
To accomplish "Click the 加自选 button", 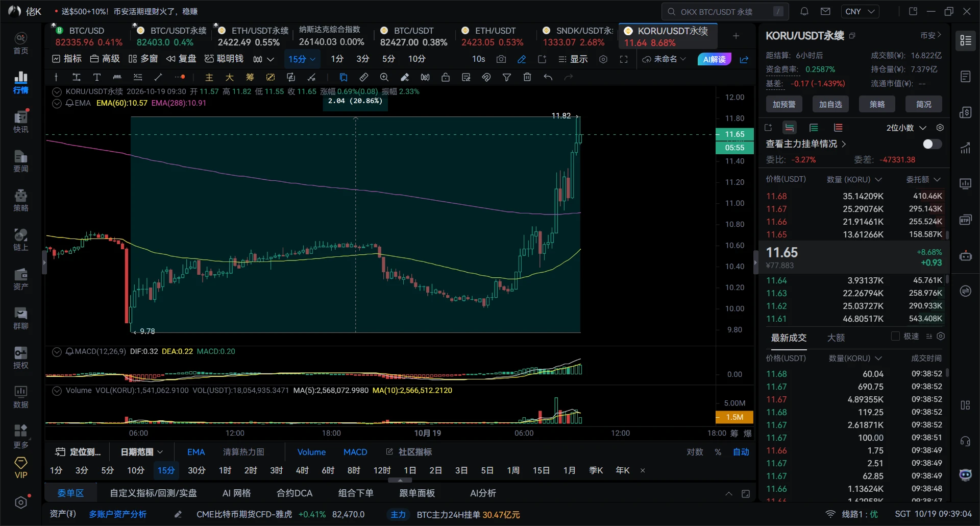I will coord(830,104).
